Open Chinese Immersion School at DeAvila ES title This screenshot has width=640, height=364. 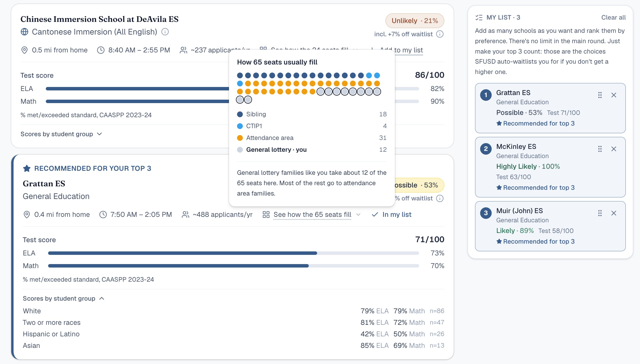[99, 19]
